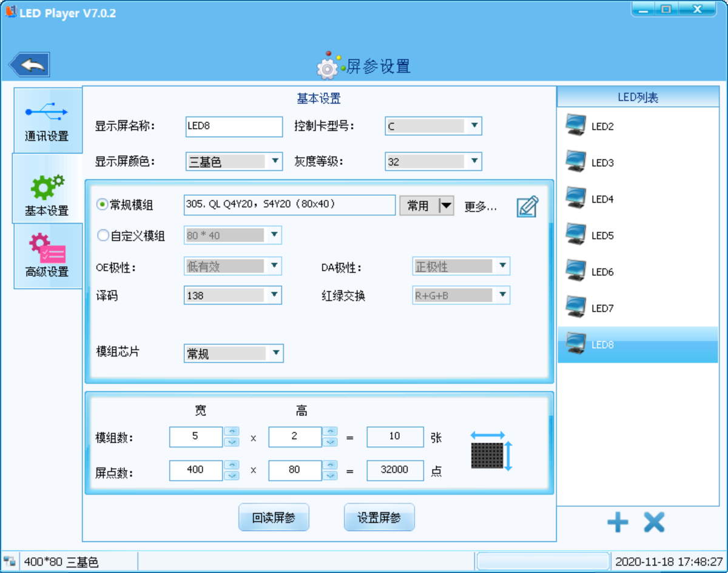The height and width of the screenshot is (573, 728).
Task: Delete selected LED with X icon
Action: tap(654, 522)
